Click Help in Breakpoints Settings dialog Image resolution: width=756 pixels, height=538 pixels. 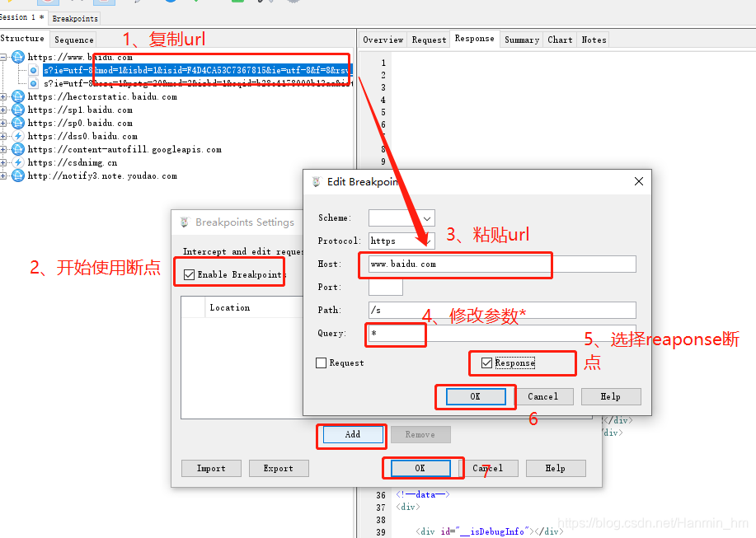[x=556, y=468]
